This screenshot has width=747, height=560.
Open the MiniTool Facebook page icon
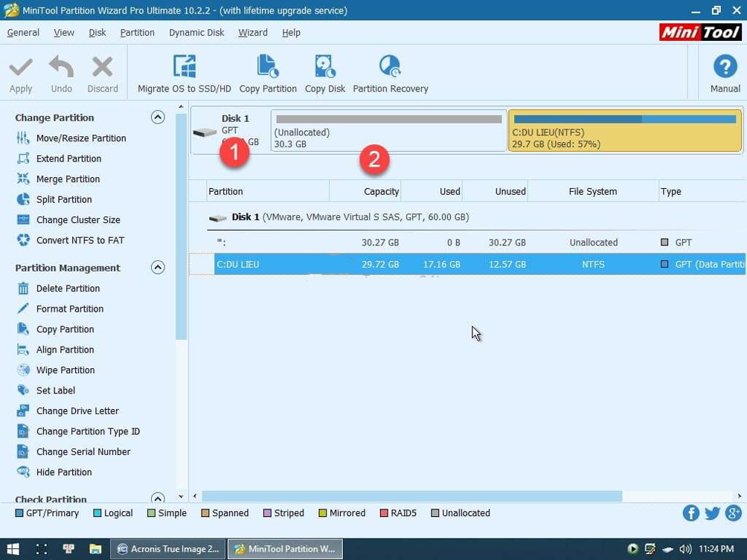point(690,513)
